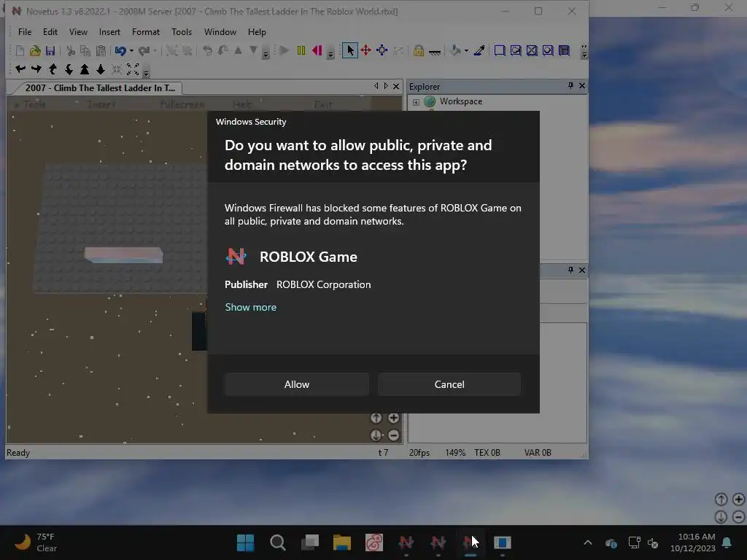Expand the Workspace node in Explorer
The height and width of the screenshot is (560, 747).
coord(416,102)
